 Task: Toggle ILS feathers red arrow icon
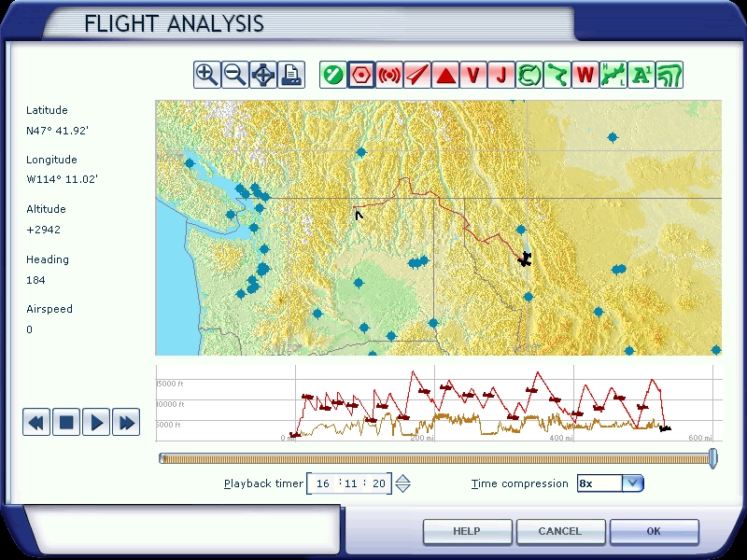click(x=417, y=75)
